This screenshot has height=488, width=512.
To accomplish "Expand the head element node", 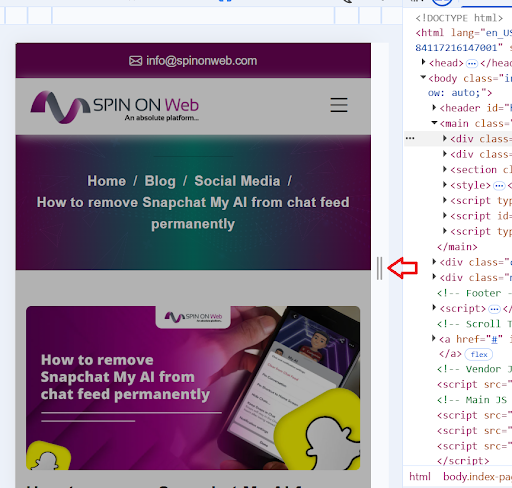I will pyautogui.click(x=423, y=62).
